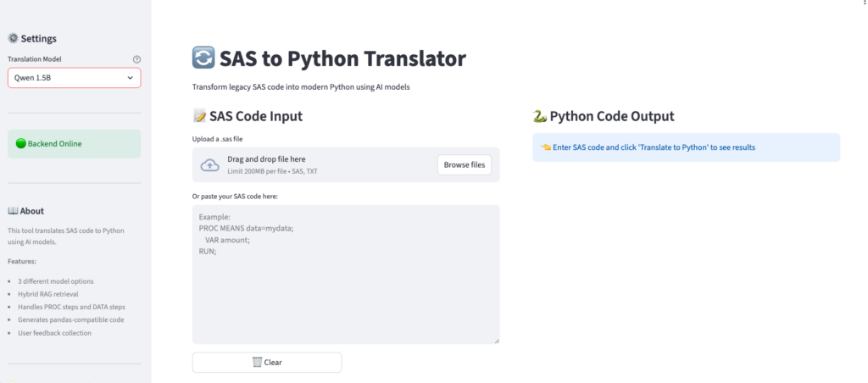Click the 'Drag and drop file here' text
This screenshot has height=383, width=868.
(x=266, y=159)
